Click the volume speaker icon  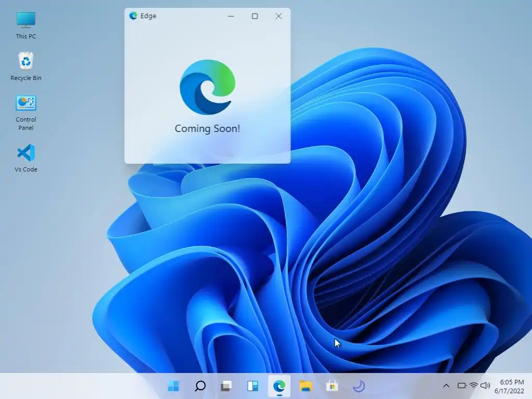[485, 386]
